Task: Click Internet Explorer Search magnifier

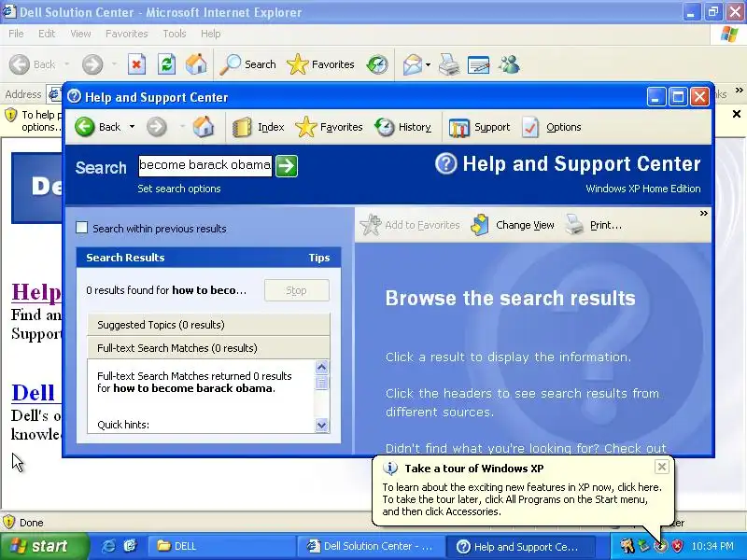Action: coord(230,64)
